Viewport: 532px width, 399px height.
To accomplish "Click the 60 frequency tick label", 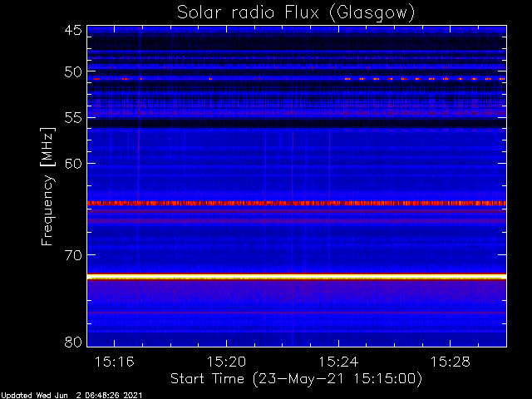I will pos(73,164).
